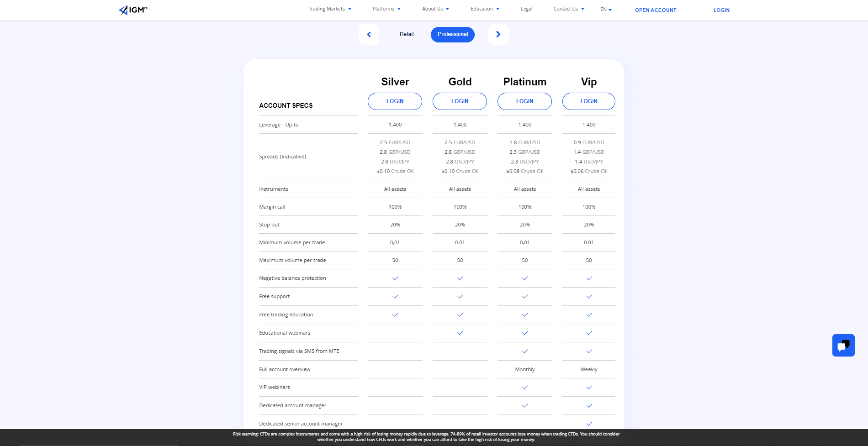Click Silver's Free trading education checkmark

[x=395, y=315]
